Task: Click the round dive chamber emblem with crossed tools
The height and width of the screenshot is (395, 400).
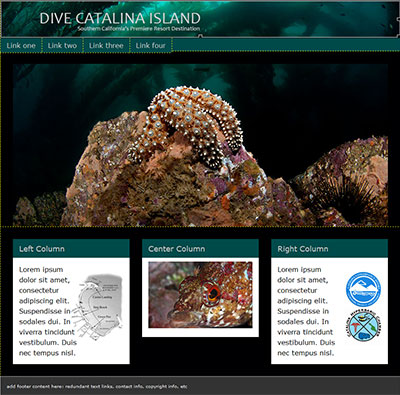Action: point(364,326)
